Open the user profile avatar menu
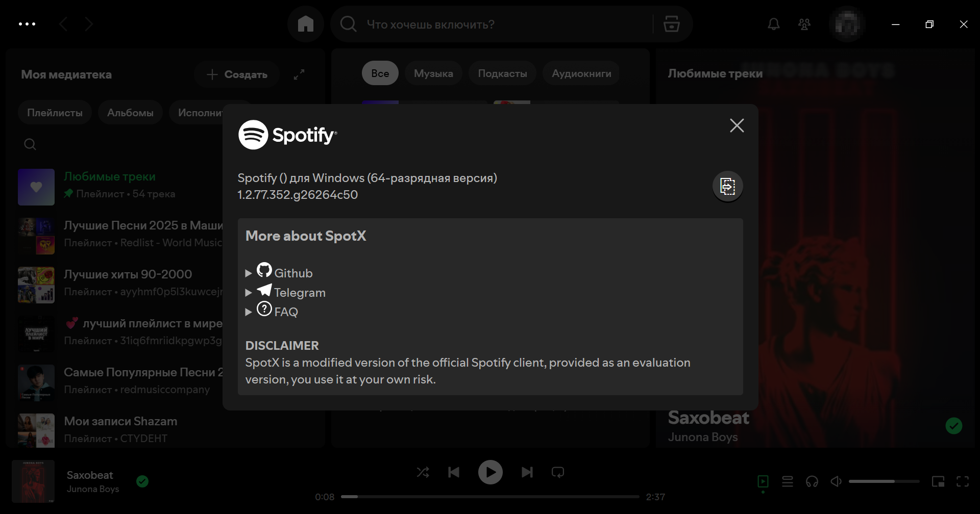 (x=847, y=24)
